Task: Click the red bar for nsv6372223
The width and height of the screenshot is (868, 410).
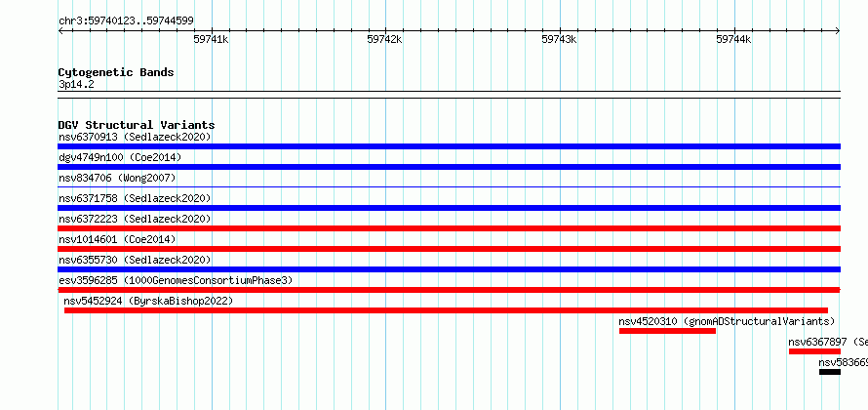Action: pyautogui.click(x=449, y=228)
